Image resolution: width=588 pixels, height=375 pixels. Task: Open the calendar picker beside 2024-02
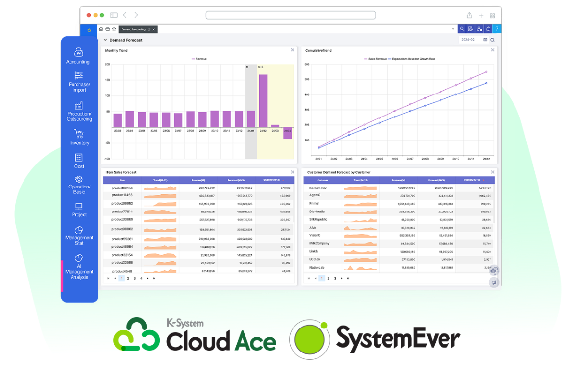pyautogui.click(x=485, y=40)
